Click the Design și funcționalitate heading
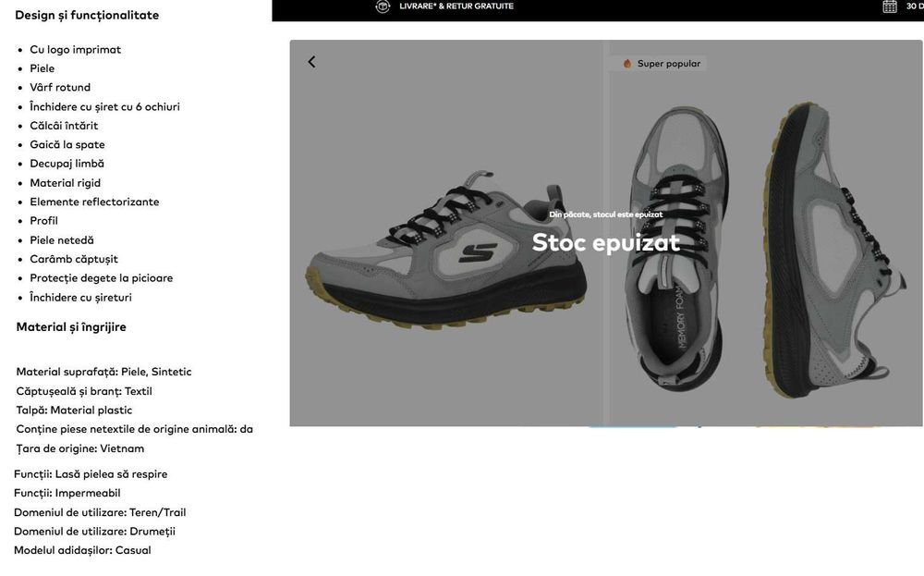 tap(87, 16)
